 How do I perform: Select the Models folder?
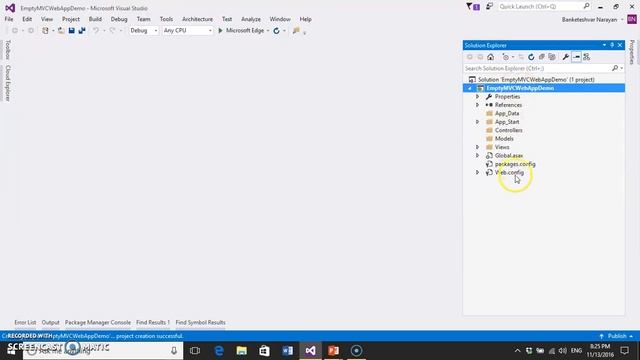(x=504, y=139)
